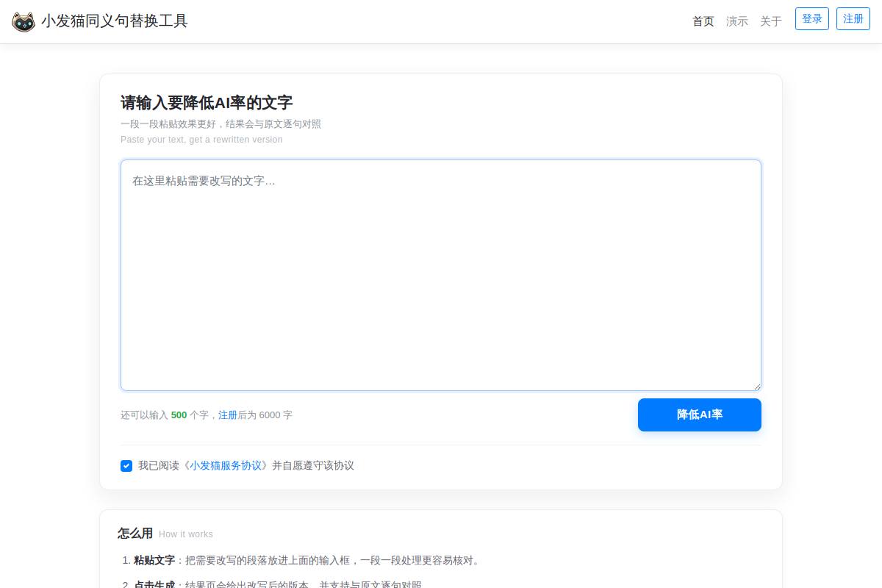This screenshot has height=588, width=882.
Task: Click the 注册 button in header
Action: tap(853, 19)
